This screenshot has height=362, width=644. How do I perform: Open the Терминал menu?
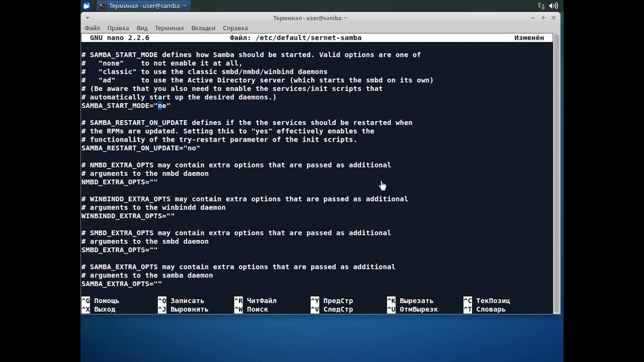(169, 28)
